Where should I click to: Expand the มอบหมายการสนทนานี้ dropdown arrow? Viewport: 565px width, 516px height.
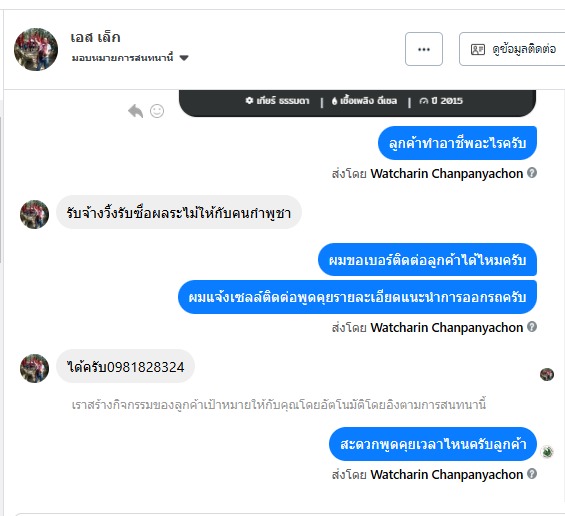pyautogui.click(x=184, y=58)
